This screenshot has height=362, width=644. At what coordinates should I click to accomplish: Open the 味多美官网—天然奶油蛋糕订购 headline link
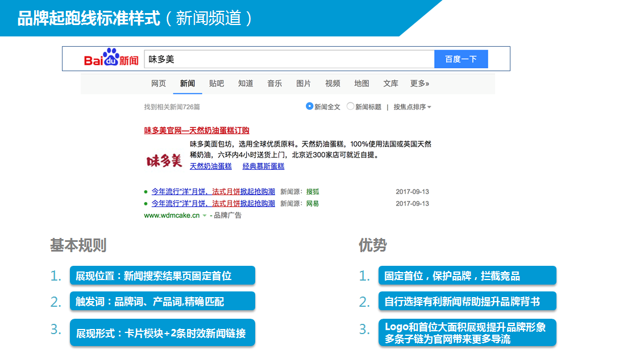(x=197, y=130)
